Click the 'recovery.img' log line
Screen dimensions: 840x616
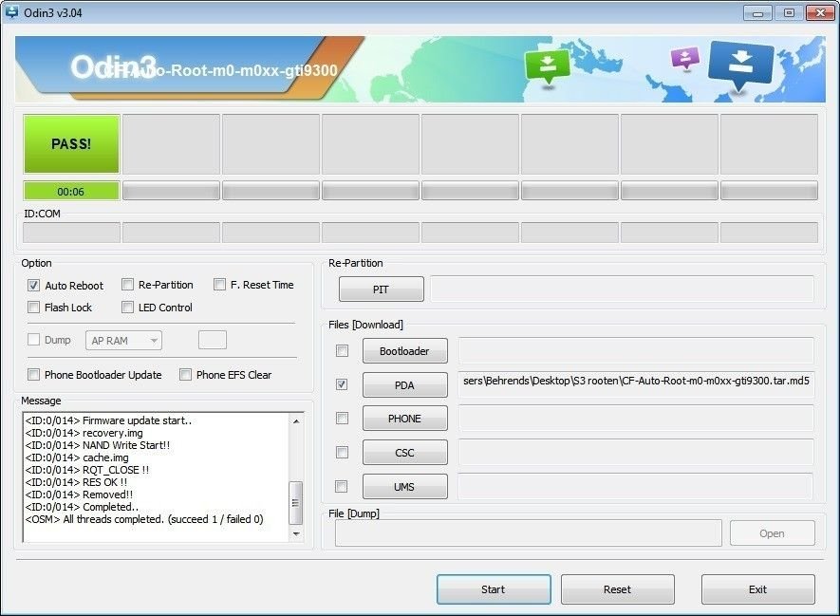84,433
